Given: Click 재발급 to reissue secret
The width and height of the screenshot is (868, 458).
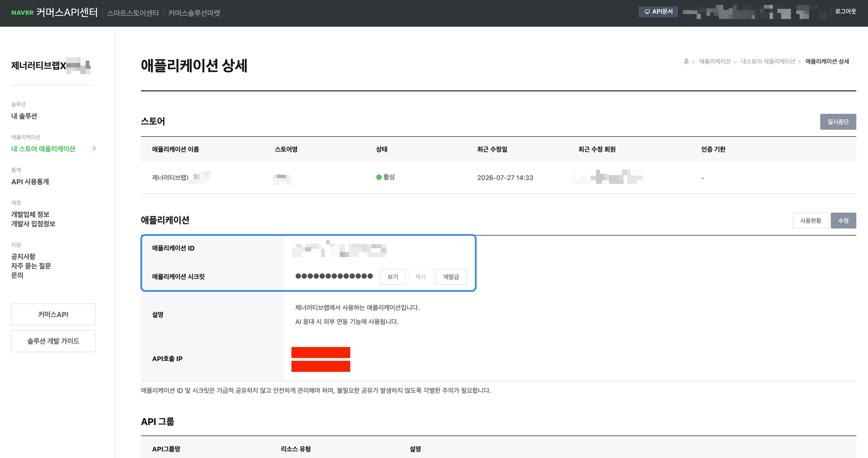Looking at the screenshot, I should click(451, 277).
